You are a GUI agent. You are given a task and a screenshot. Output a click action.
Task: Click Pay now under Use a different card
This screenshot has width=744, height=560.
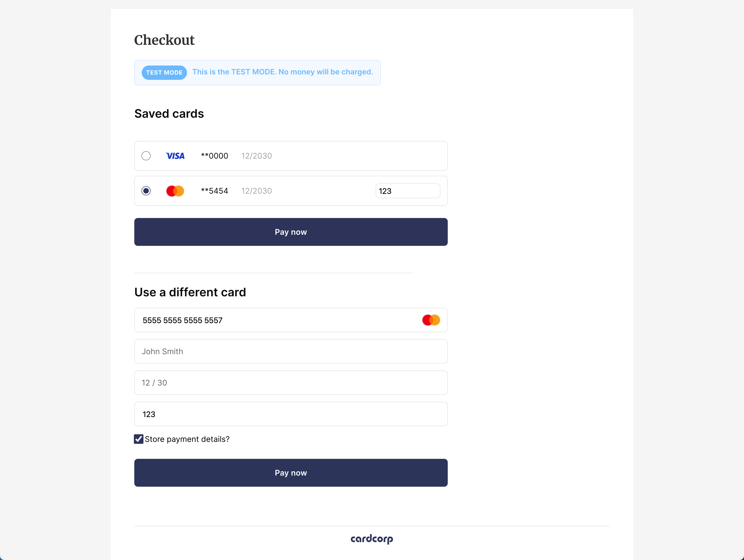tap(291, 473)
